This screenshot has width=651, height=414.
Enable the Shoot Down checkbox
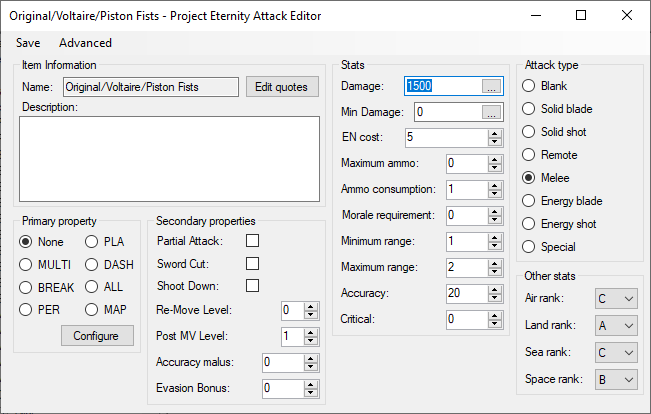pos(252,286)
